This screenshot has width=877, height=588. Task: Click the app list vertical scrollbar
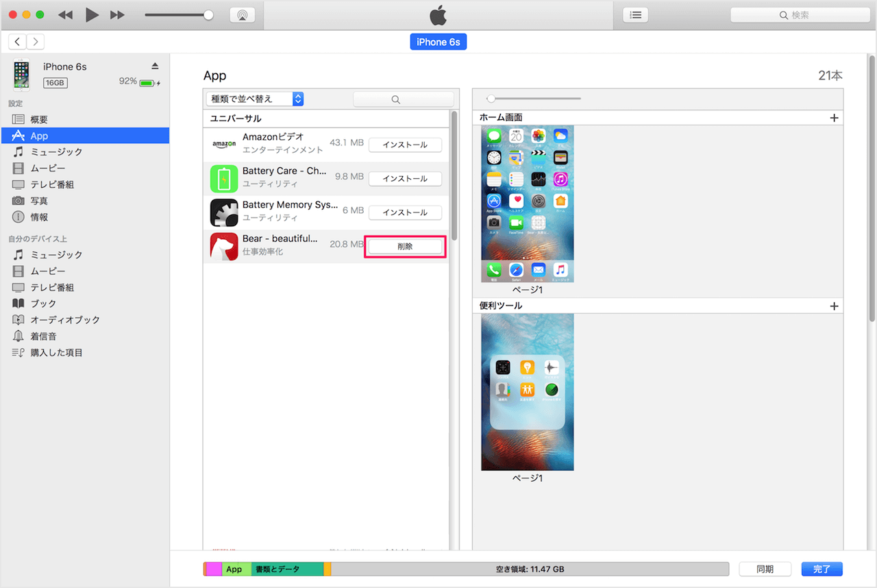[x=454, y=175]
